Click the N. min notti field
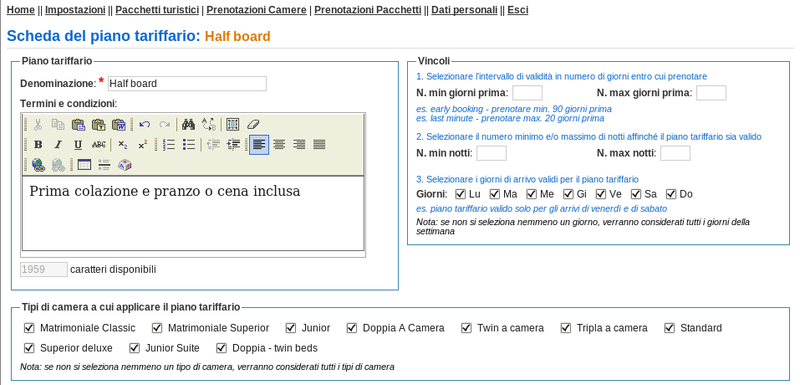The width and height of the screenshot is (800, 385). tap(491, 153)
